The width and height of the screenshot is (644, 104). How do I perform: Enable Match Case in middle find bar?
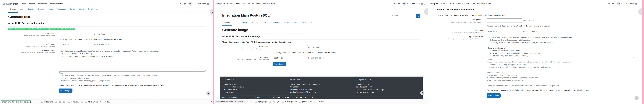[x=270, y=101]
